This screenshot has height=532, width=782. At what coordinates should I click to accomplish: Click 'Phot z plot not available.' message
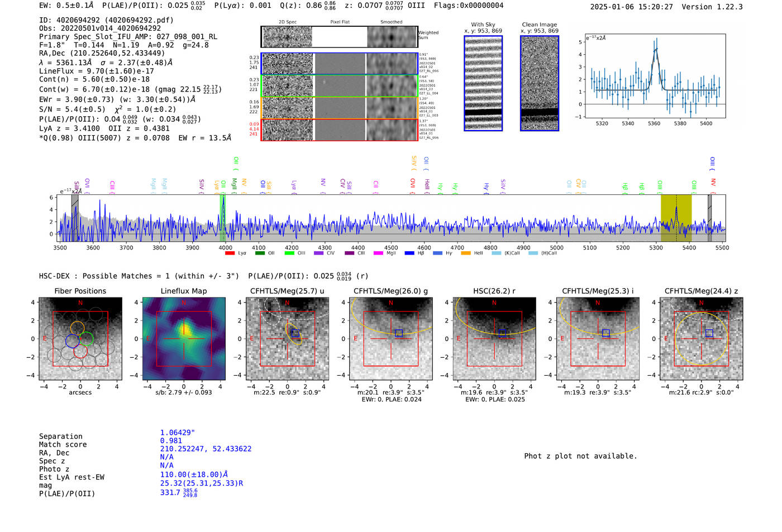pyautogui.click(x=581, y=456)
